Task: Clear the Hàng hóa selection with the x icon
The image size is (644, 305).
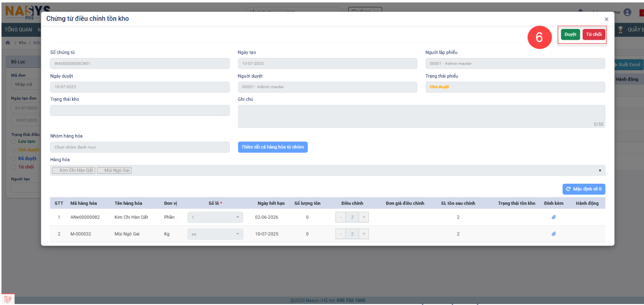Action: coord(599,170)
